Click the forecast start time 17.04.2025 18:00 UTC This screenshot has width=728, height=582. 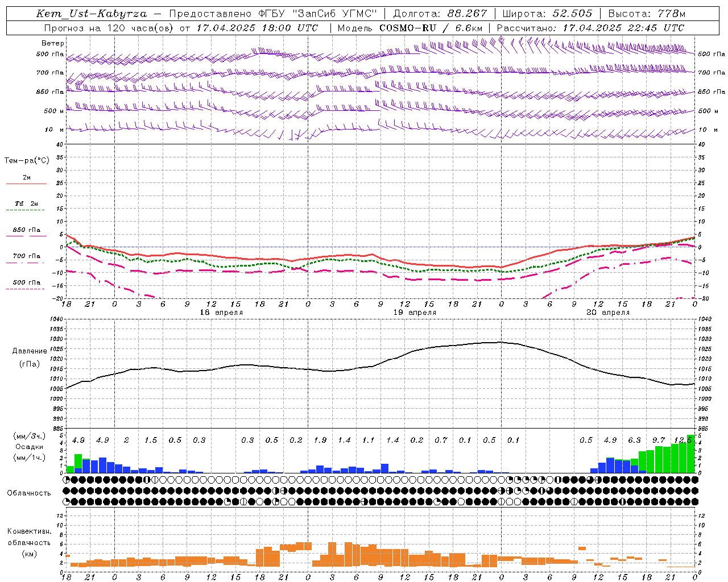point(258,28)
